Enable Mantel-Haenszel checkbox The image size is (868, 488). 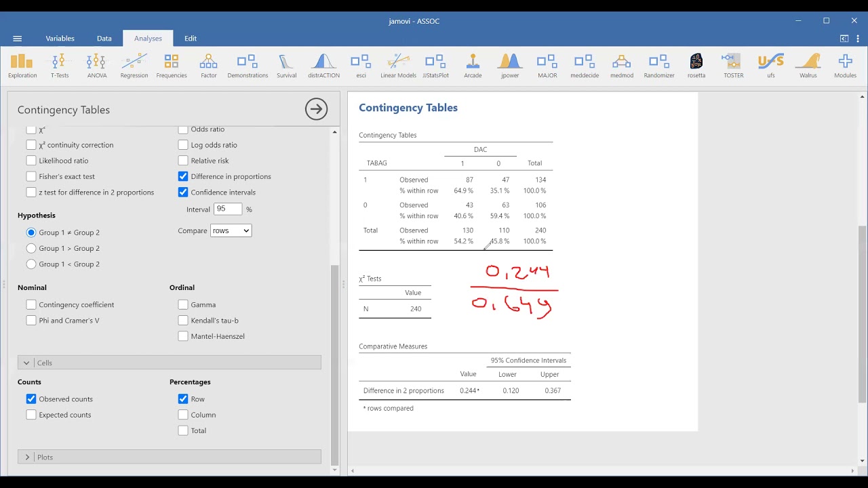point(183,336)
